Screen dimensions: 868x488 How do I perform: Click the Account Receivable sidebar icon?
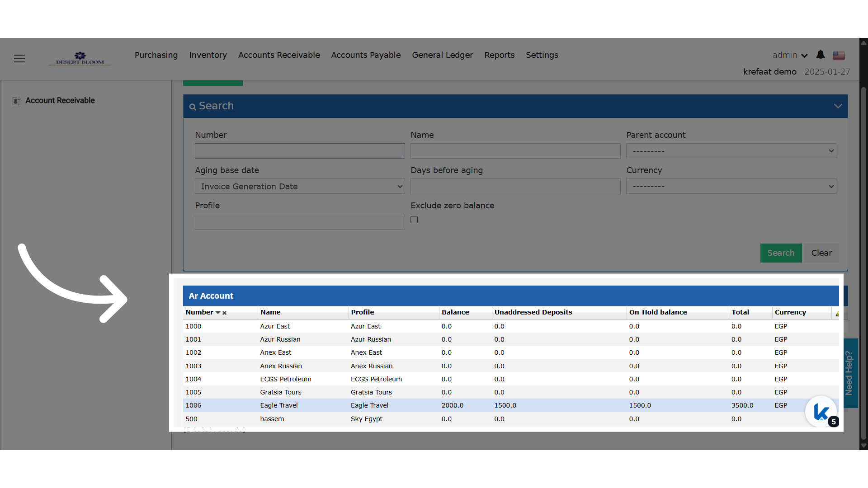click(x=16, y=101)
